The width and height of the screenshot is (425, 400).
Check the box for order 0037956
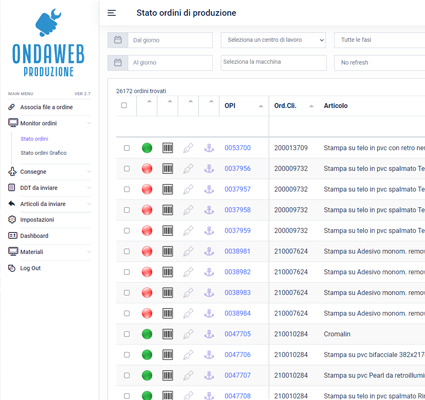coord(127,168)
